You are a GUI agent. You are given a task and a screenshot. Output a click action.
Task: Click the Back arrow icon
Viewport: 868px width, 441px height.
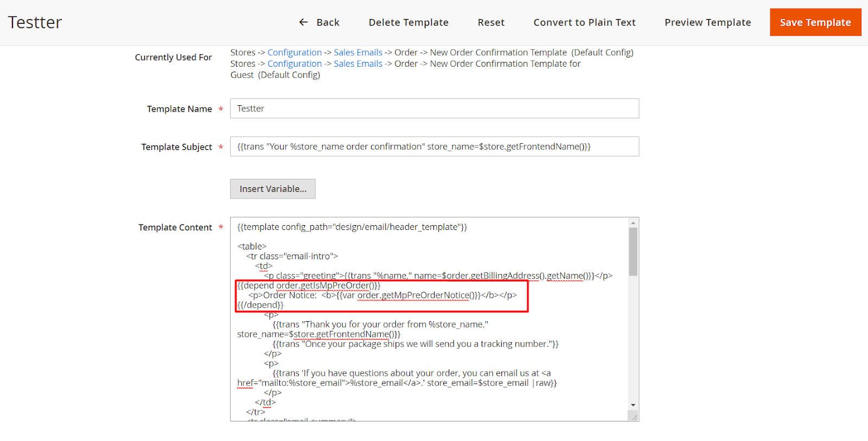[303, 22]
